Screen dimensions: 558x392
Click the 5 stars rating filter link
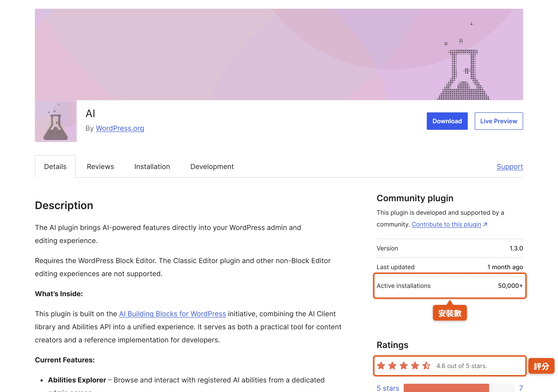click(x=388, y=388)
